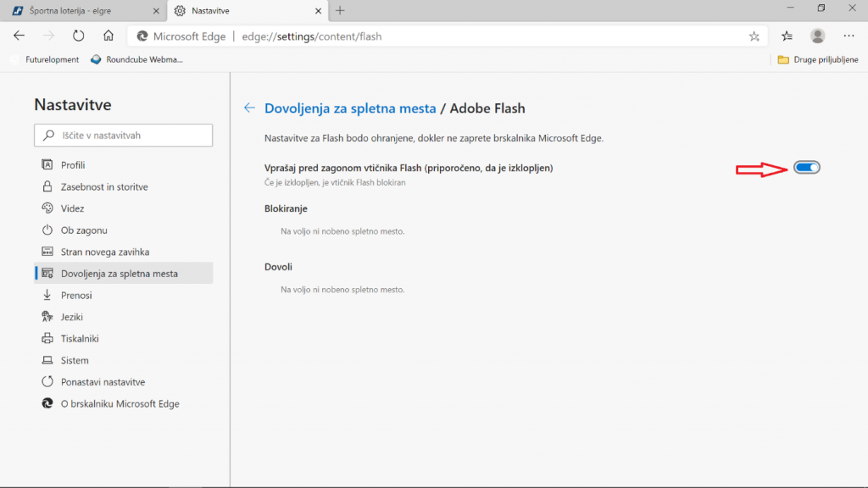
Task: Open Druge priljubljene favorites folder
Action: 818,59
